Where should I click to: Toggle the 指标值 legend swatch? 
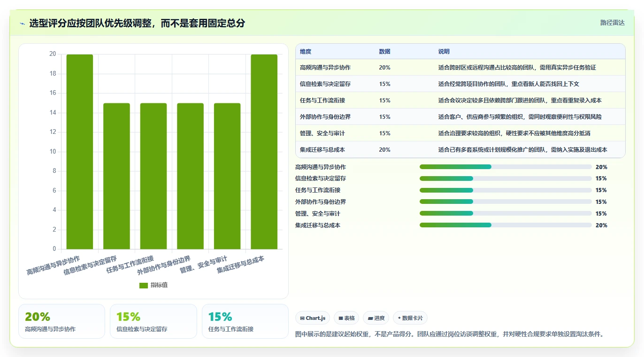coord(144,286)
